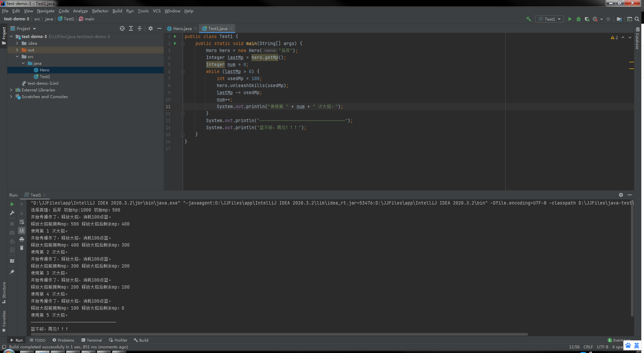
Task: Open the wrench icon in the Run panel
Action: point(12,213)
